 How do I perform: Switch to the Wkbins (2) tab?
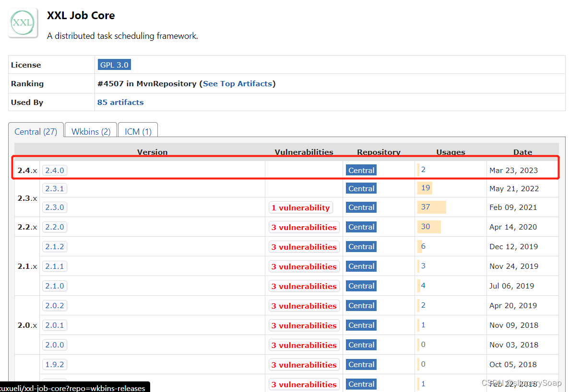click(x=91, y=131)
